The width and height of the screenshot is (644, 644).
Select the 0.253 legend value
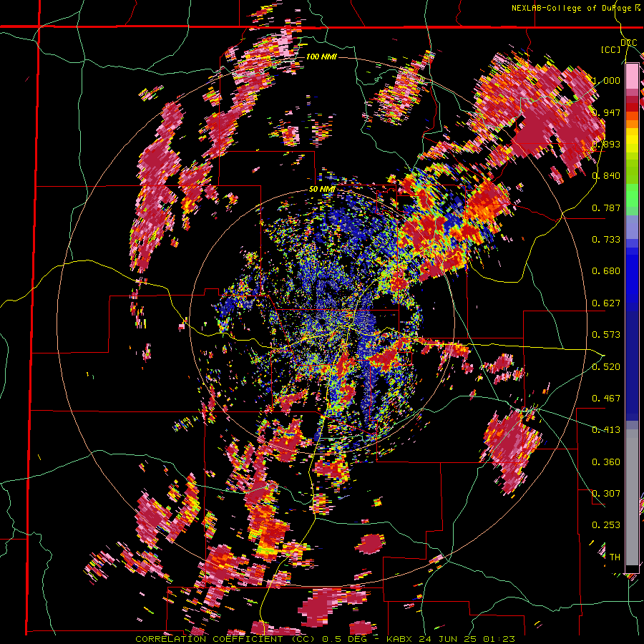pyautogui.click(x=606, y=525)
